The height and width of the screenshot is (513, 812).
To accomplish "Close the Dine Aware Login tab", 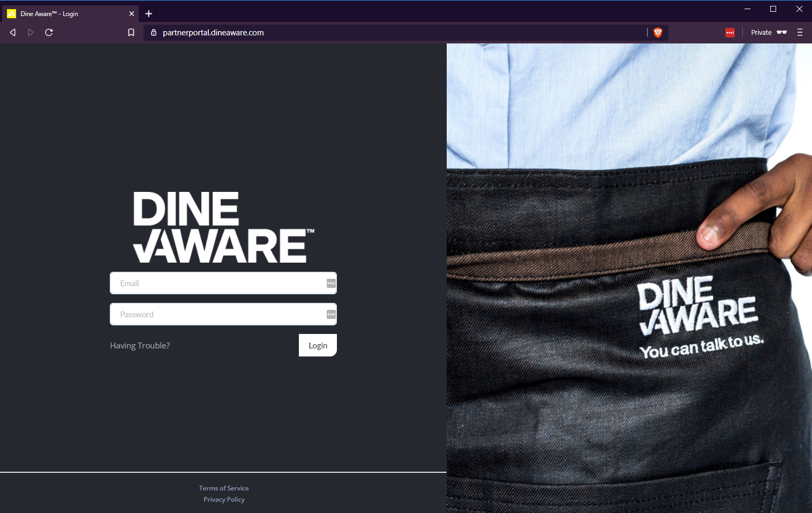I will 132,14.
